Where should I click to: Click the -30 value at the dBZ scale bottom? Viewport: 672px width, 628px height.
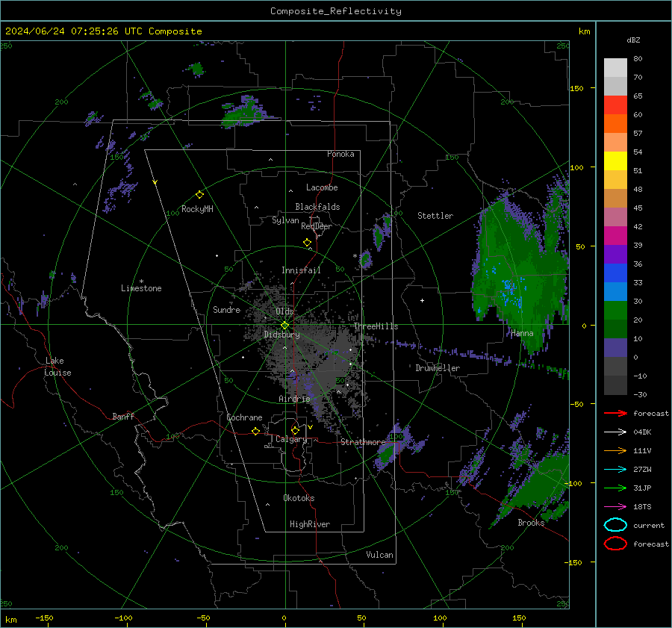click(x=640, y=395)
